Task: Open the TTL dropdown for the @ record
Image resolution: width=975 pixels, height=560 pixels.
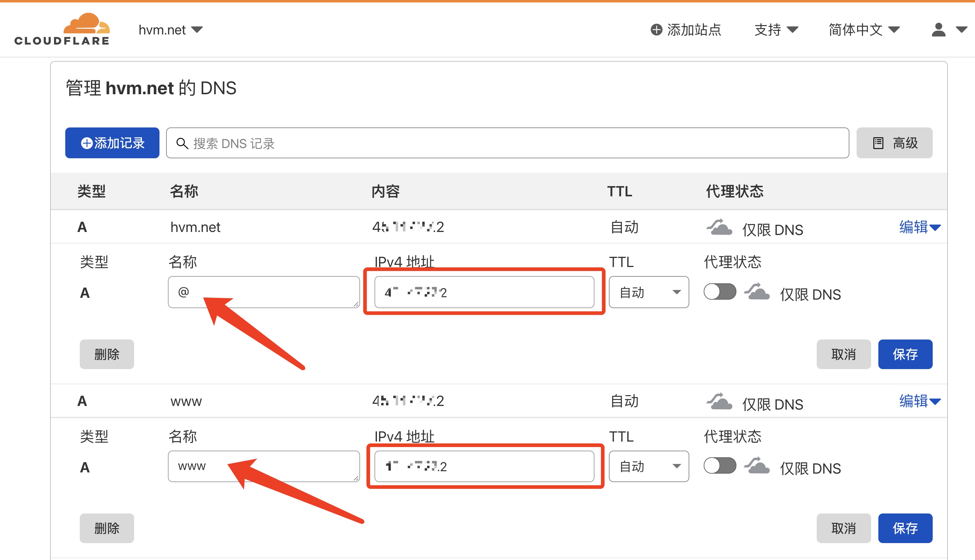Action: [648, 292]
